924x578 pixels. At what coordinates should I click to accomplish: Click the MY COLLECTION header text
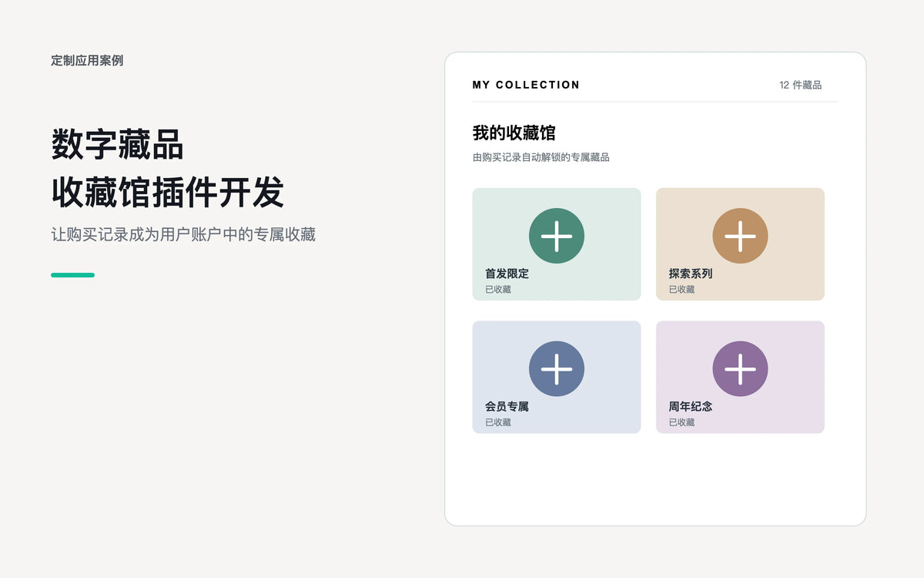click(x=526, y=85)
